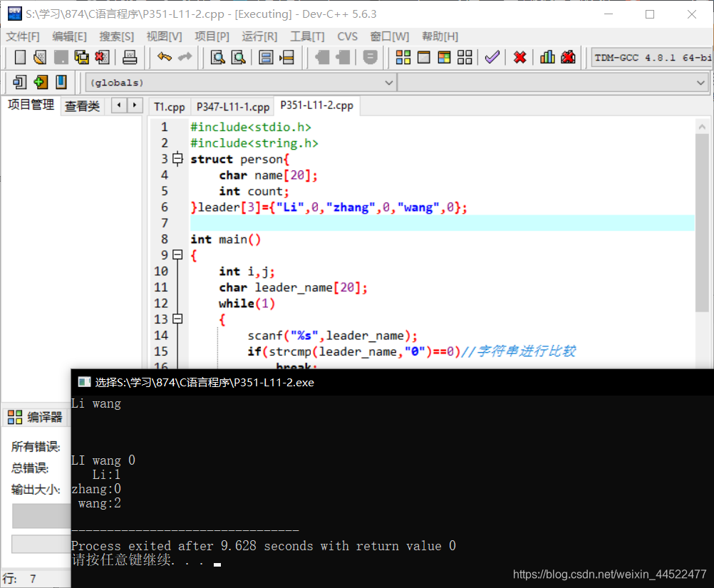
Task: Collapse the while loop fold at line 13
Action: point(177,319)
